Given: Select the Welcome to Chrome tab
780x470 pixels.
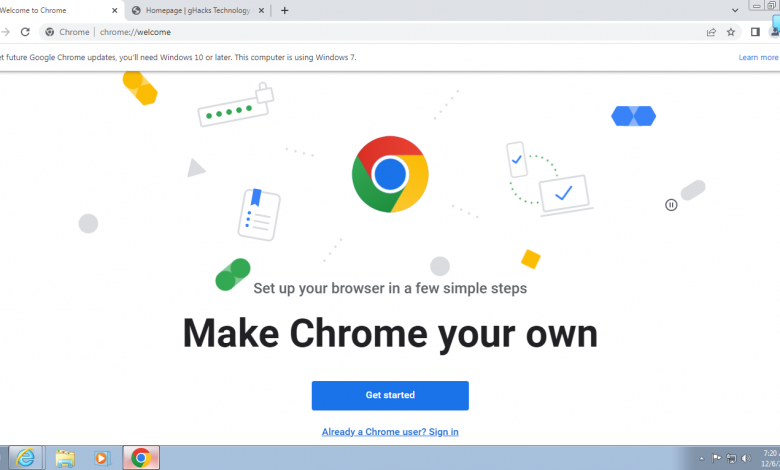Looking at the screenshot, I should (55, 10).
